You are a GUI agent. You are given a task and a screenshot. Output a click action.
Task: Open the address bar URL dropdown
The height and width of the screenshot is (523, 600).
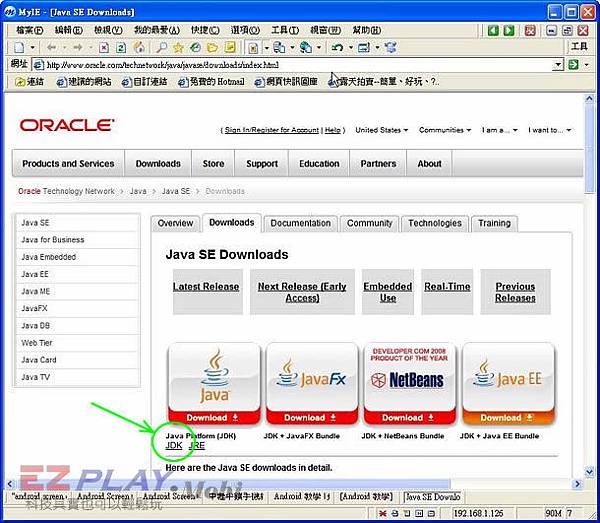pyautogui.click(x=558, y=65)
